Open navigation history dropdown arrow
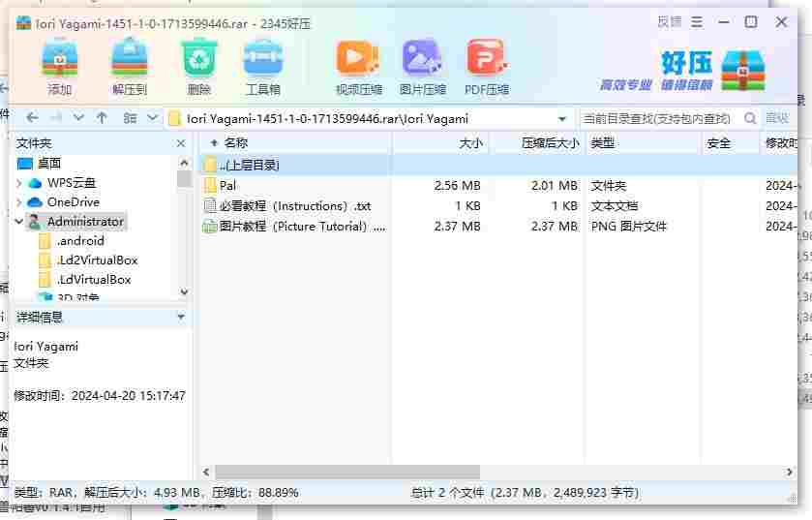Viewport: 812px width, 520px height. 78,118
